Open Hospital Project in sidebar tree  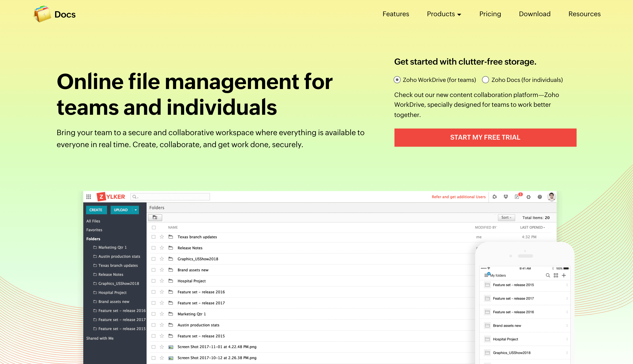pyautogui.click(x=112, y=293)
